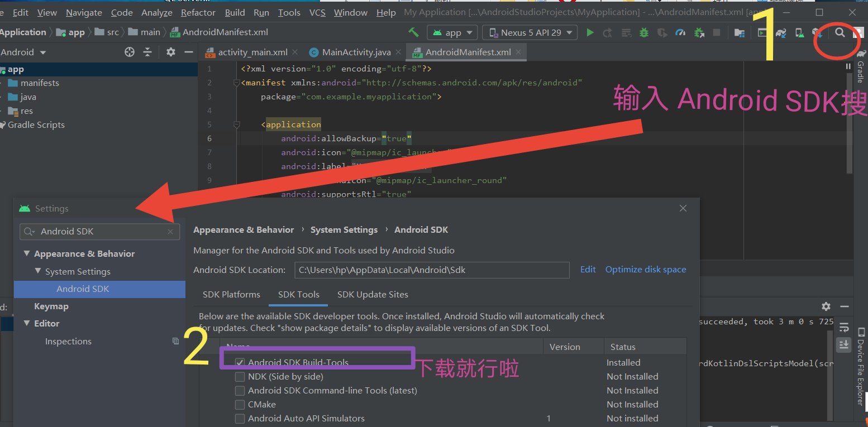Click the Stop square button
The width and height of the screenshot is (868, 427).
tap(717, 33)
